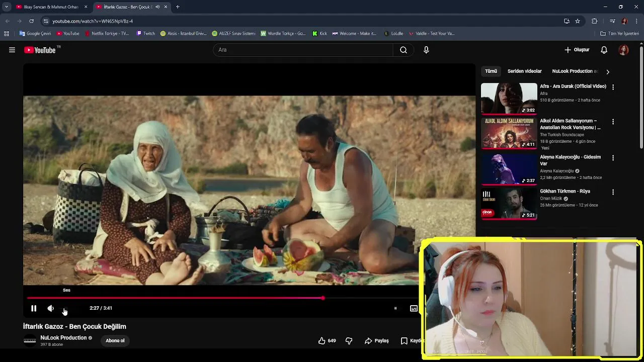
Task: Open options menu for Alkol Aldım Sallanıyorum
Action: 613,122
